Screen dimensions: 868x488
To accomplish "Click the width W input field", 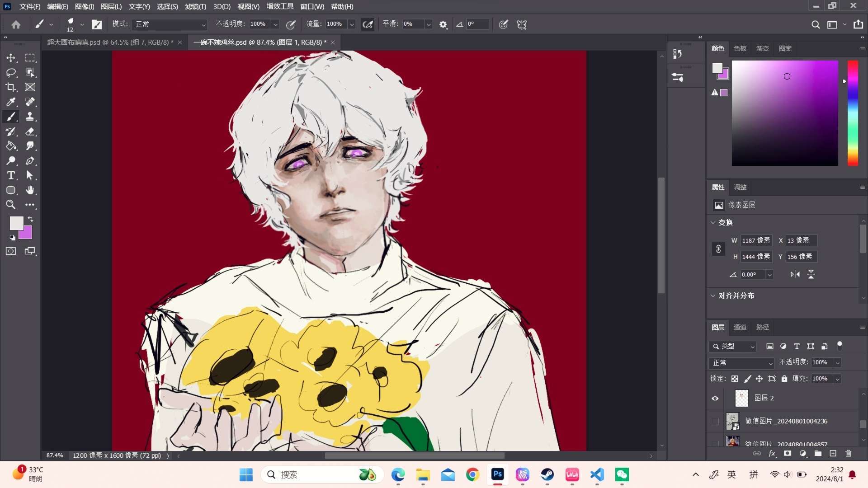I will pyautogui.click(x=755, y=240).
